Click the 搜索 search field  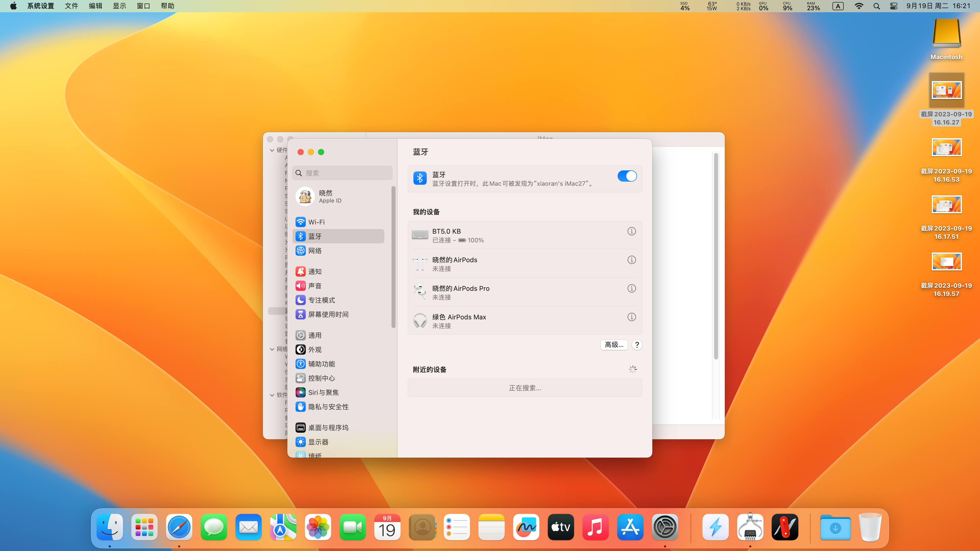(x=342, y=173)
